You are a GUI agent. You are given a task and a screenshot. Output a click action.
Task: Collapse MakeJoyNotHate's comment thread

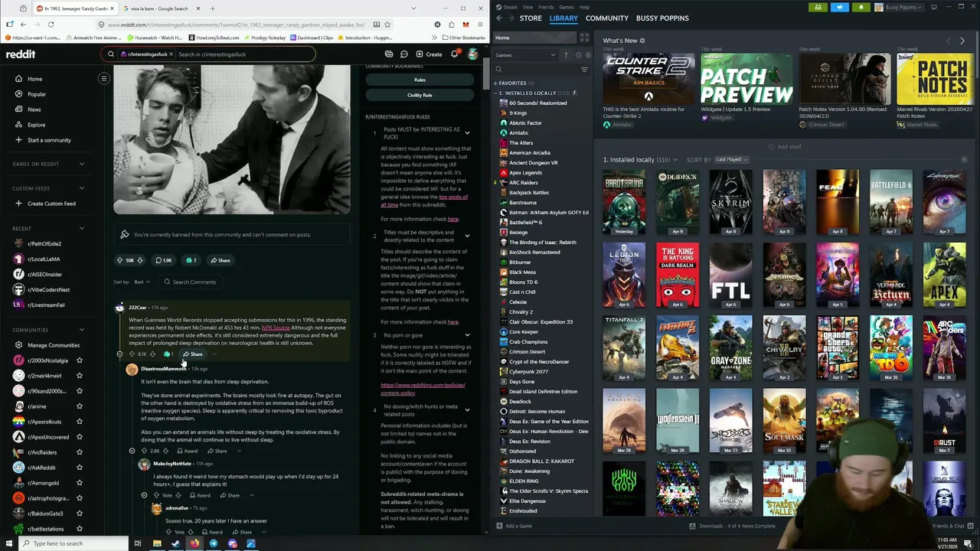click(x=144, y=495)
